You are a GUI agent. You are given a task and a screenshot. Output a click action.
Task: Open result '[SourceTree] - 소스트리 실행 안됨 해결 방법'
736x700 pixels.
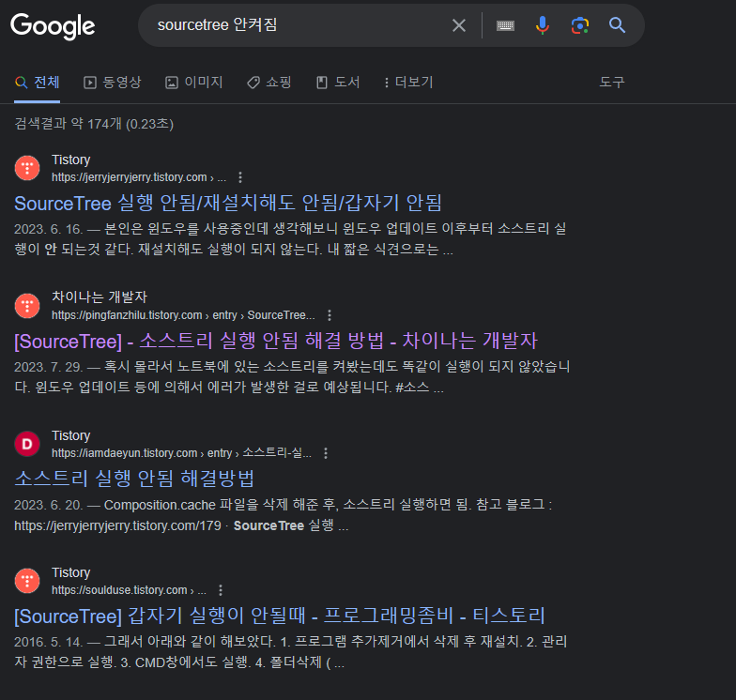tap(276, 342)
